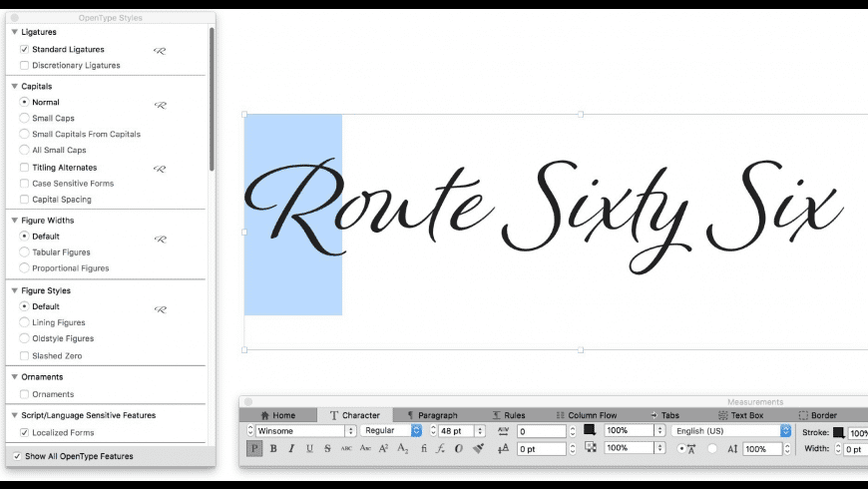This screenshot has height=489, width=868.
Task: Click the tracking value field
Action: pyautogui.click(x=542, y=431)
